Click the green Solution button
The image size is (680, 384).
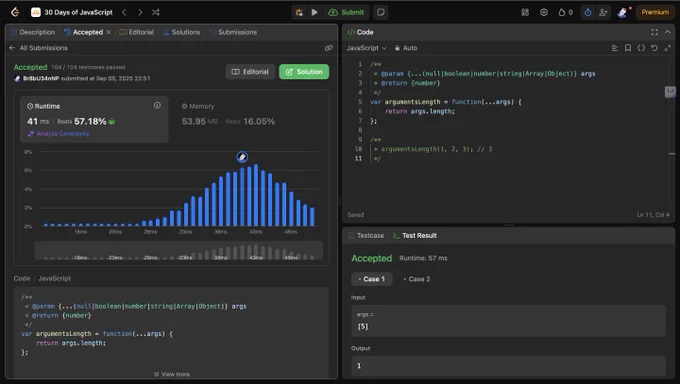pos(304,72)
